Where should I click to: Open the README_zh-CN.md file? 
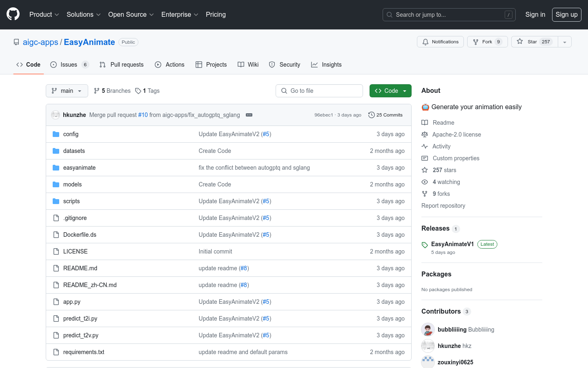[x=90, y=285]
